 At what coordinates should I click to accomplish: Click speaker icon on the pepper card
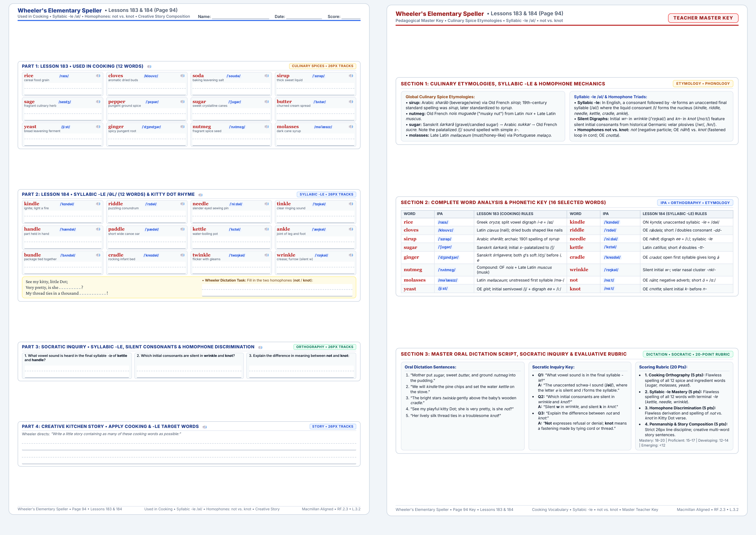[182, 102]
